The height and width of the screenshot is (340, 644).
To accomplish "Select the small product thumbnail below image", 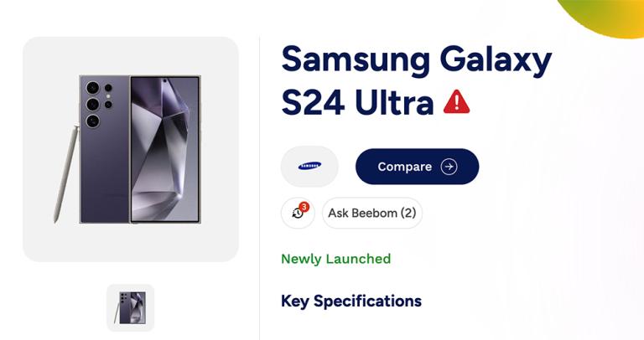I will coord(130,307).
